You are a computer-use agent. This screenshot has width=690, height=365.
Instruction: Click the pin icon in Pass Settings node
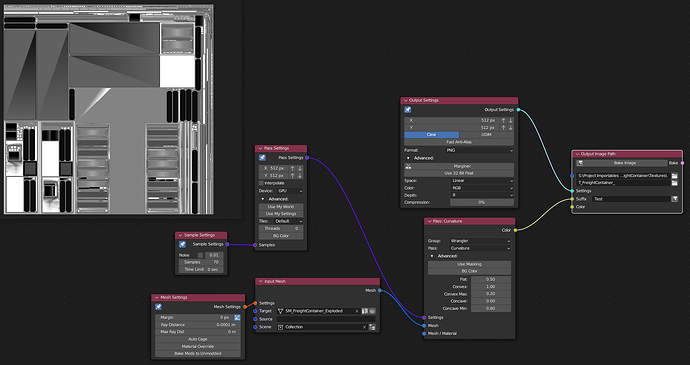(262, 158)
